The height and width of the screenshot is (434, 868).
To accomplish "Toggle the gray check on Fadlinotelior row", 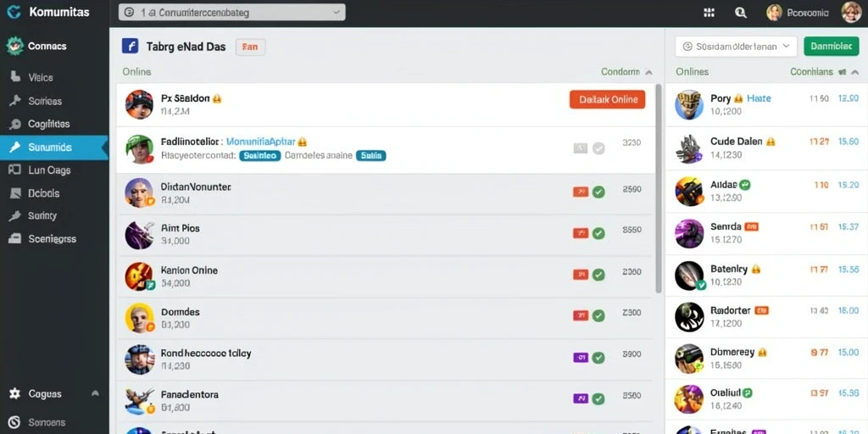I will 598,147.
